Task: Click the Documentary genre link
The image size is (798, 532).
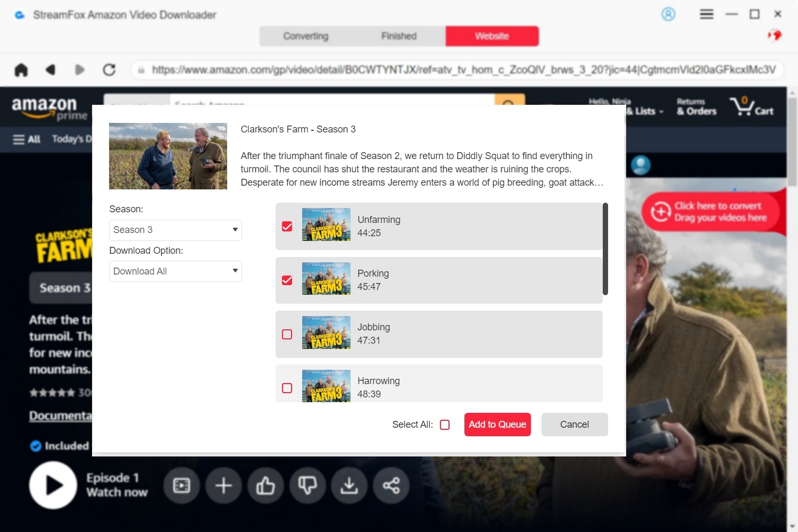Action: pyautogui.click(x=61, y=415)
